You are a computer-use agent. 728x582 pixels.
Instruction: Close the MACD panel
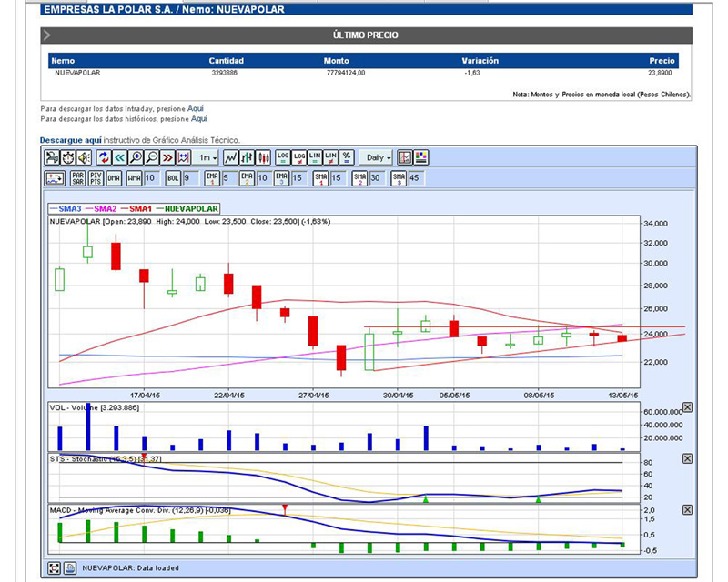688,509
